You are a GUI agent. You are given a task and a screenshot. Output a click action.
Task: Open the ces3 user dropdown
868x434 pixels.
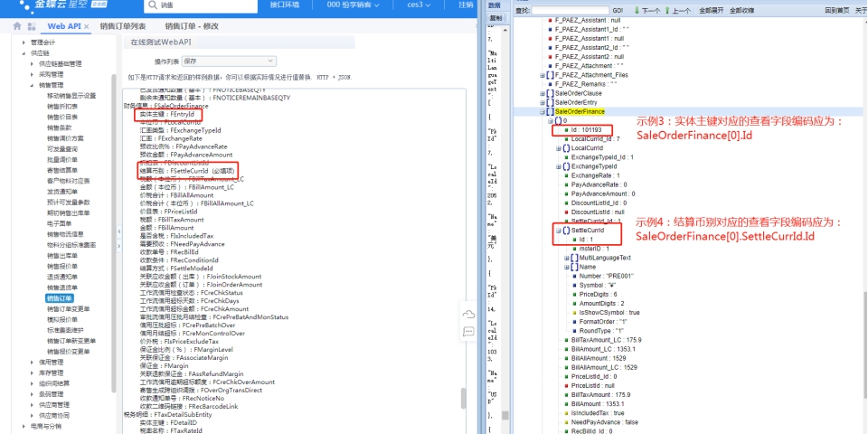coord(419,5)
